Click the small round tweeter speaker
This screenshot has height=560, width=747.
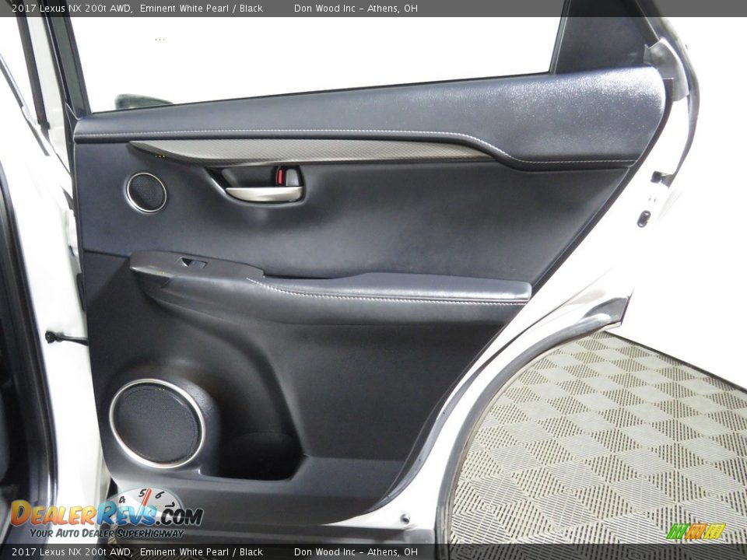click(146, 192)
